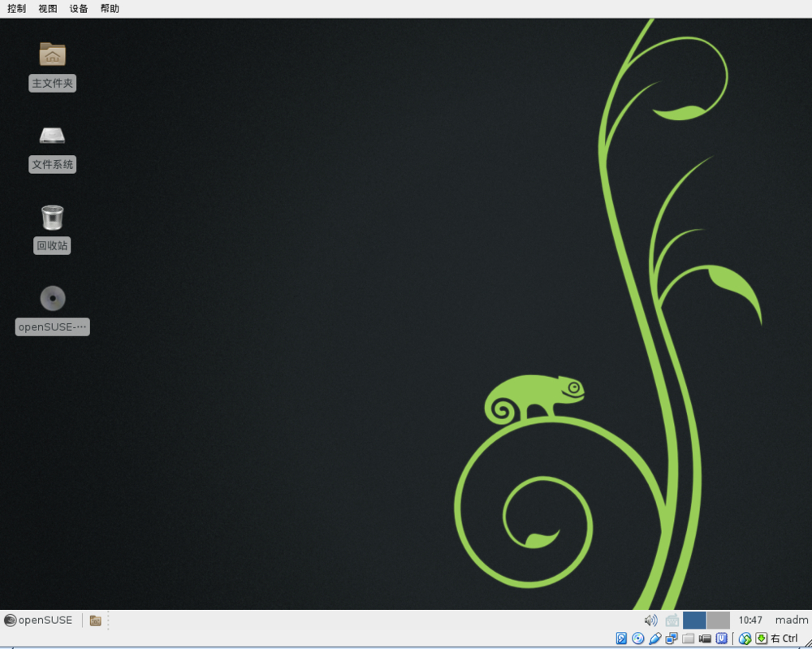Click the 右 Ctrl host key label
Viewport: 812px width, 649px height.
784,638
